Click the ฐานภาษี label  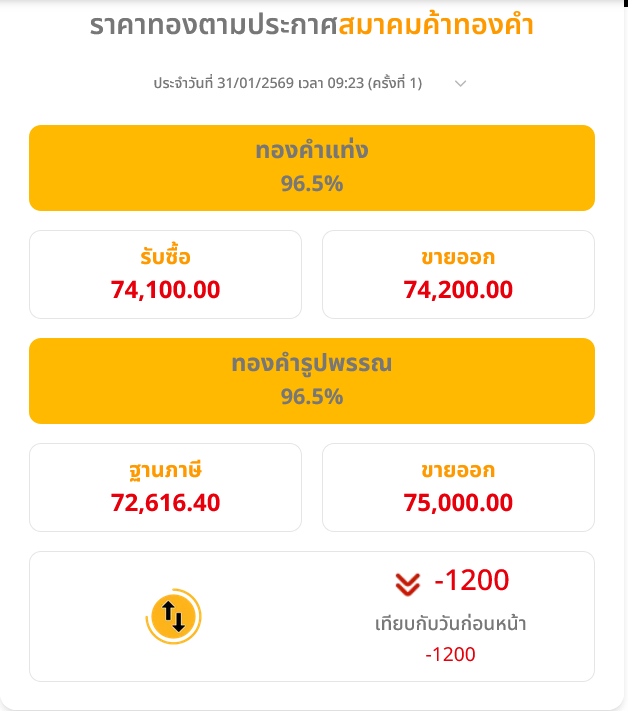[x=165, y=470]
